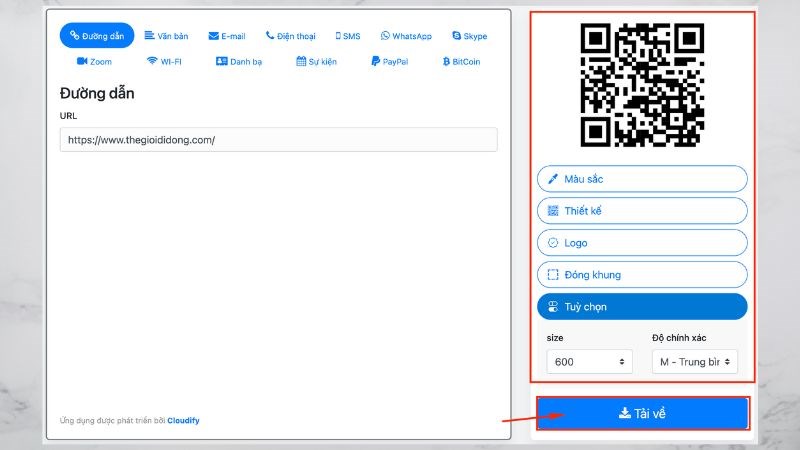Viewport: 800px width, 450px height.
Task: Switch to the WhatsApp tab
Action: point(406,36)
